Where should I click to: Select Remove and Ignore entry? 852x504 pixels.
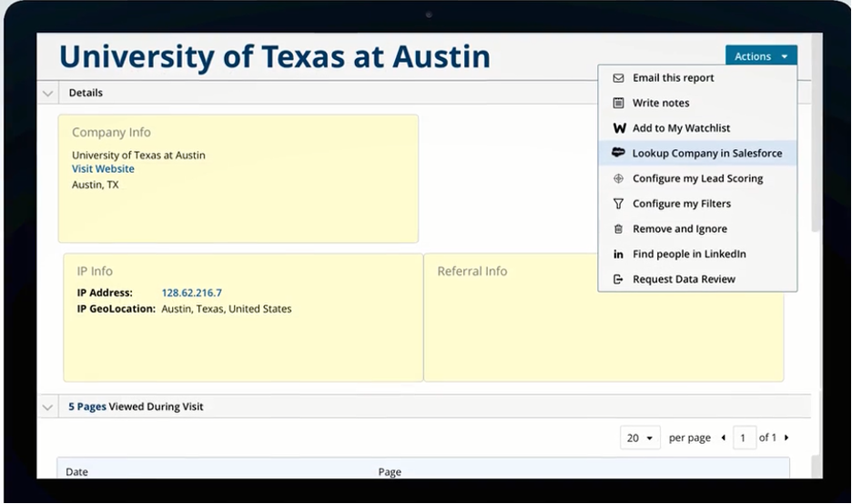point(697,228)
